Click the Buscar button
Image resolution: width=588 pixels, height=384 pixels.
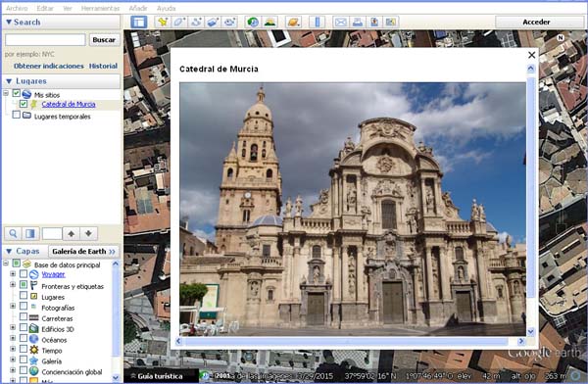(x=104, y=40)
